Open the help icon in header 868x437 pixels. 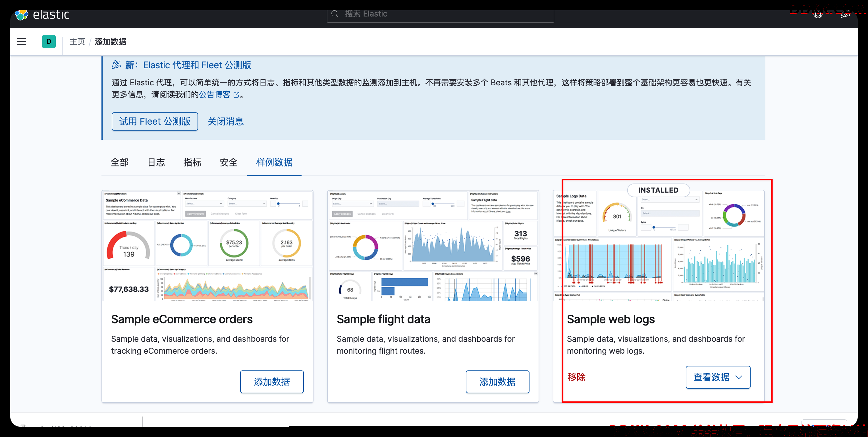[818, 14]
